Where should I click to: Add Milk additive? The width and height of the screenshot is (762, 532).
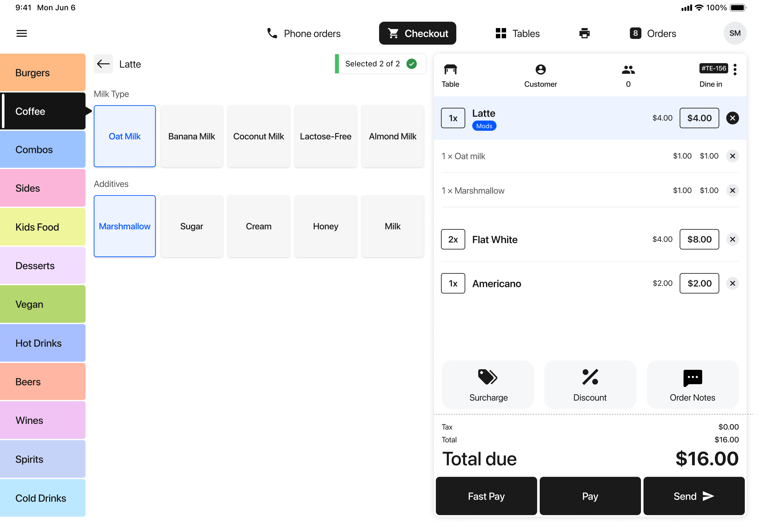(x=393, y=226)
